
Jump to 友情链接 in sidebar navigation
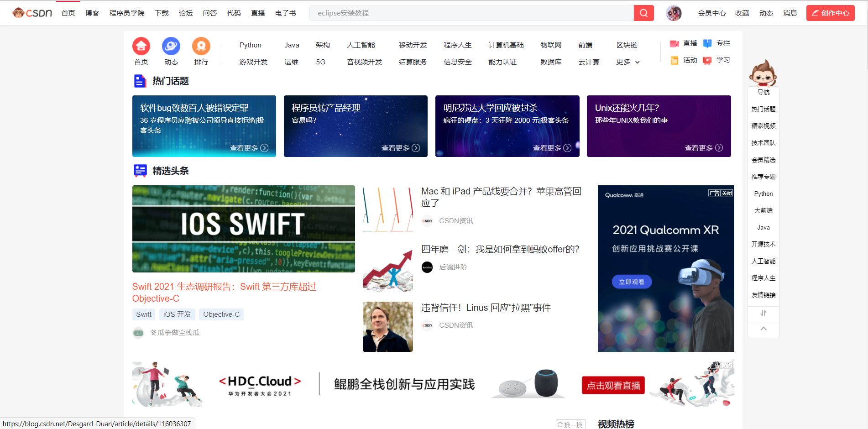[x=763, y=295]
